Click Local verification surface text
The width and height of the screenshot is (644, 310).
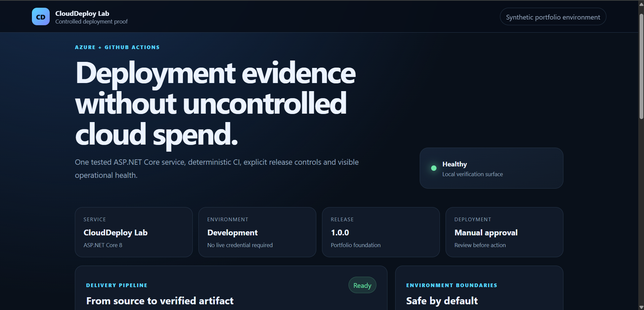pyautogui.click(x=472, y=174)
